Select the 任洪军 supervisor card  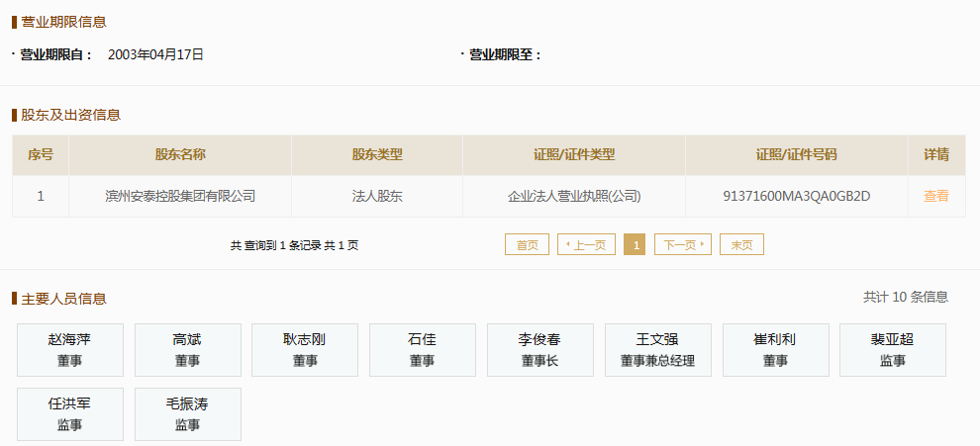[70, 414]
